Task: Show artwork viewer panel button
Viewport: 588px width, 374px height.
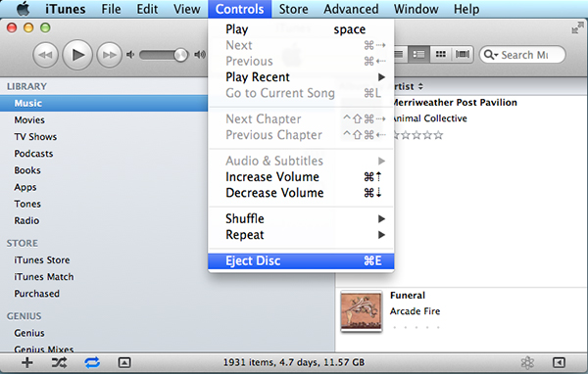Action: click(124, 362)
